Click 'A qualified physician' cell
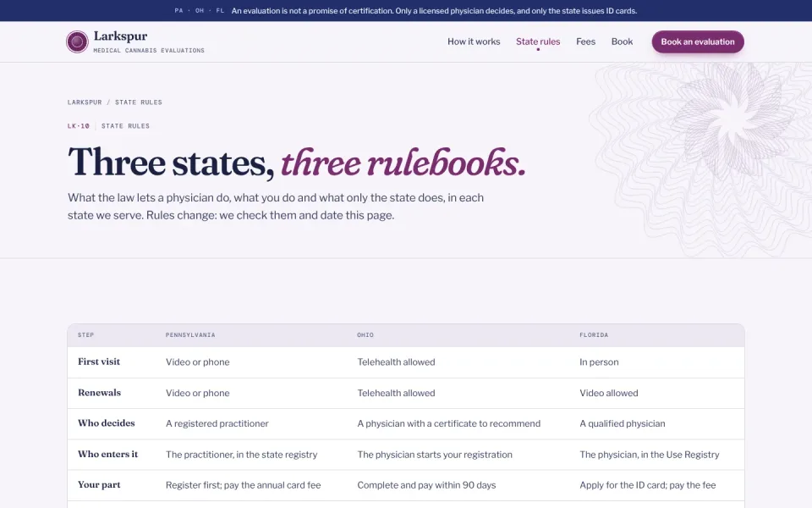Screen dimensions: 812x508 (622, 423)
